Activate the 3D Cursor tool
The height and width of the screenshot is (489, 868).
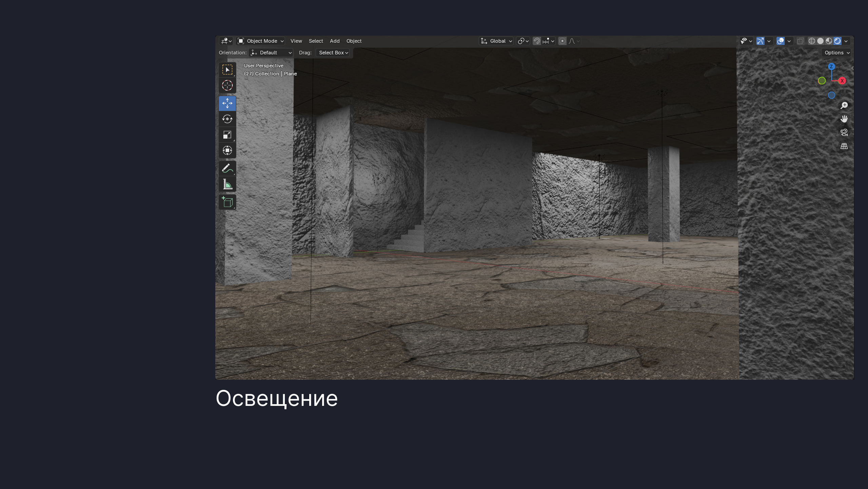(x=227, y=86)
